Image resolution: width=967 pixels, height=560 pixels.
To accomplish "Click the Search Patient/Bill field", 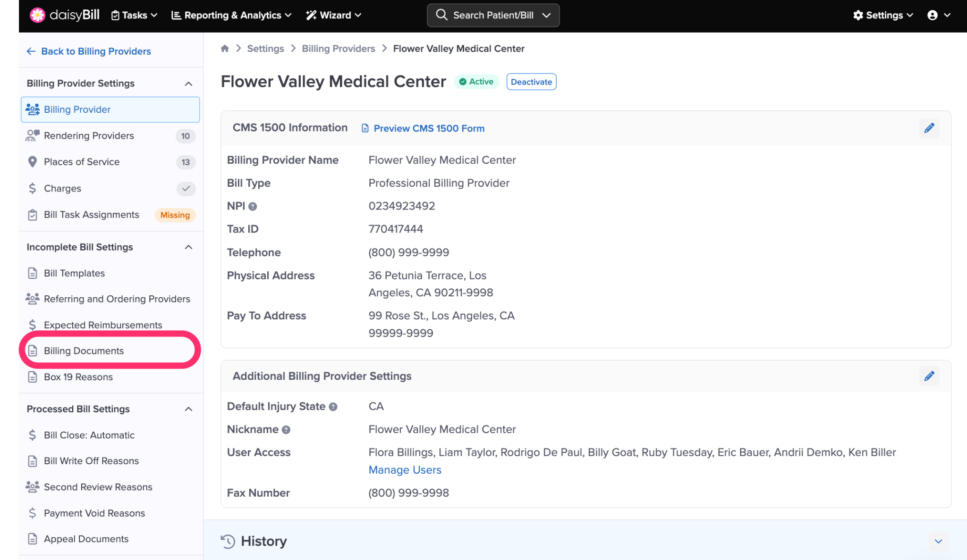I will click(492, 15).
